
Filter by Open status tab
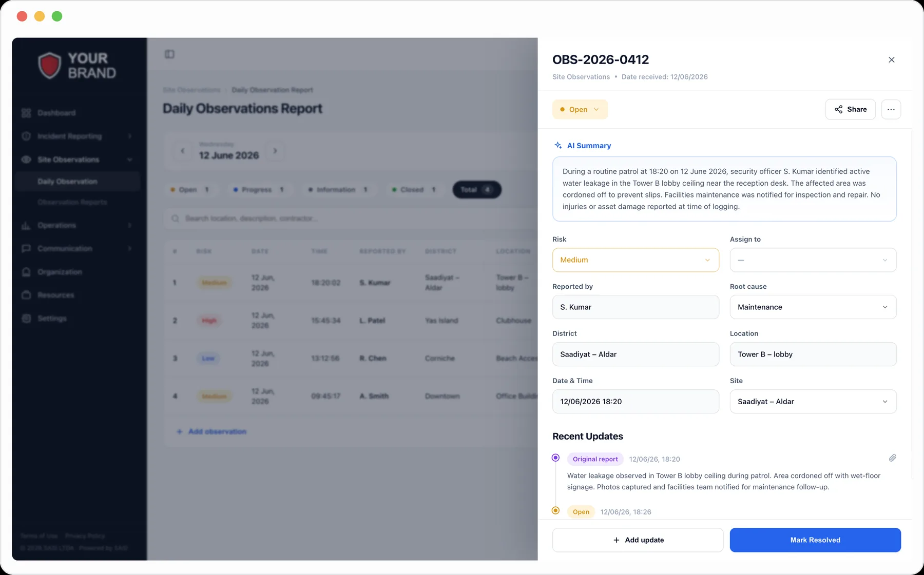tap(190, 190)
